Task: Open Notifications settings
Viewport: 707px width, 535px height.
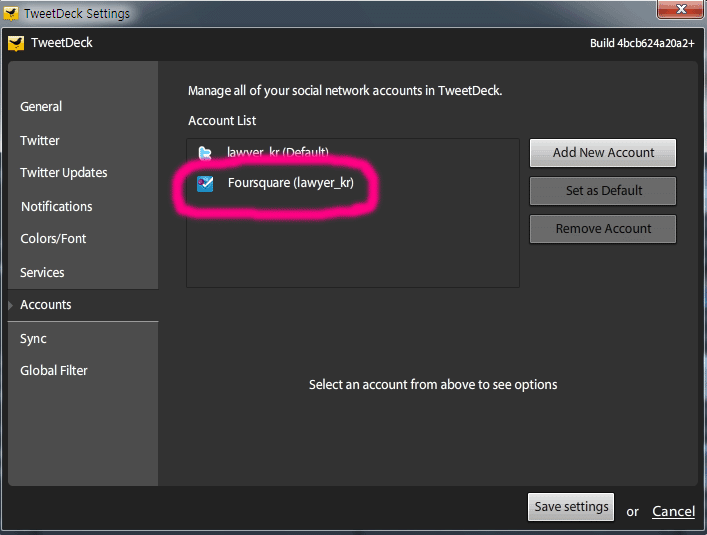Action: pyautogui.click(x=57, y=206)
